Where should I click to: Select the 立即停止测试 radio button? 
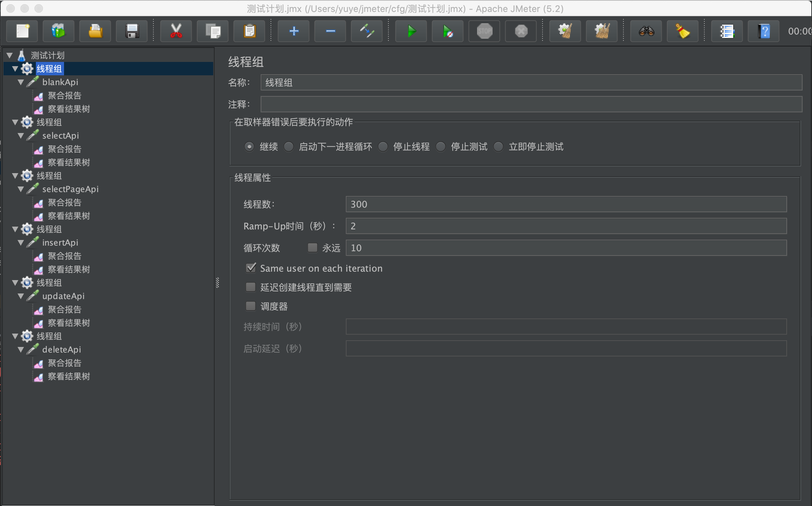pyautogui.click(x=498, y=147)
